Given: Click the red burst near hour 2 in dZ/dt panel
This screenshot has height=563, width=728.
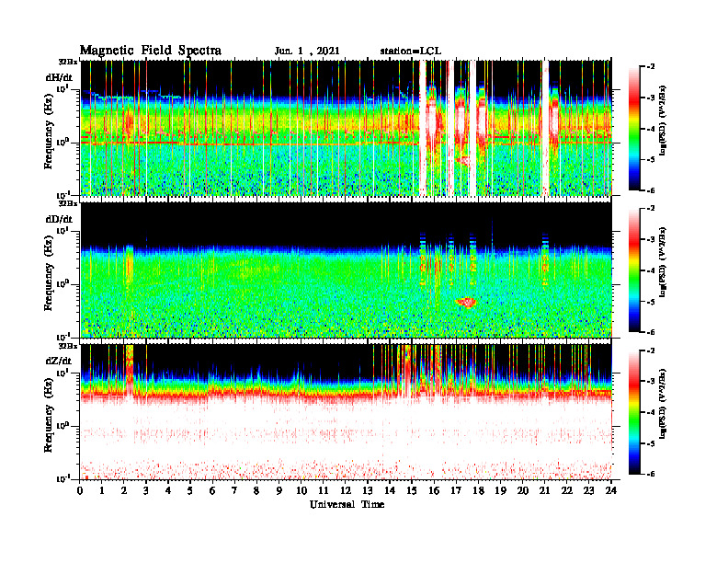Looking at the screenshot, I should tap(130, 370).
